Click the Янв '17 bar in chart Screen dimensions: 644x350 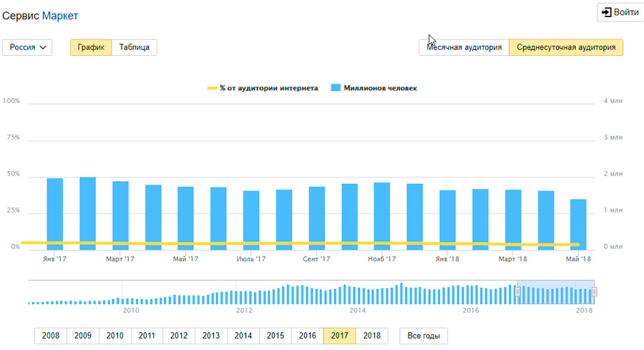(x=55, y=213)
